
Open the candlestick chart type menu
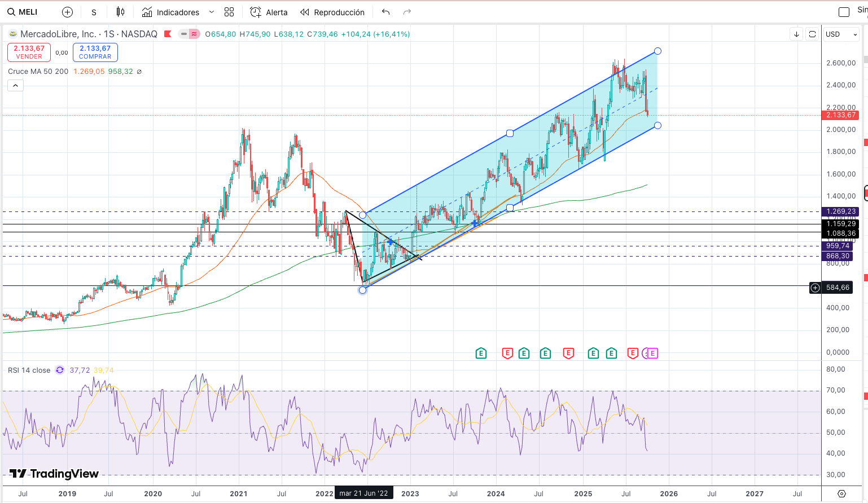[x=120, y=12]
